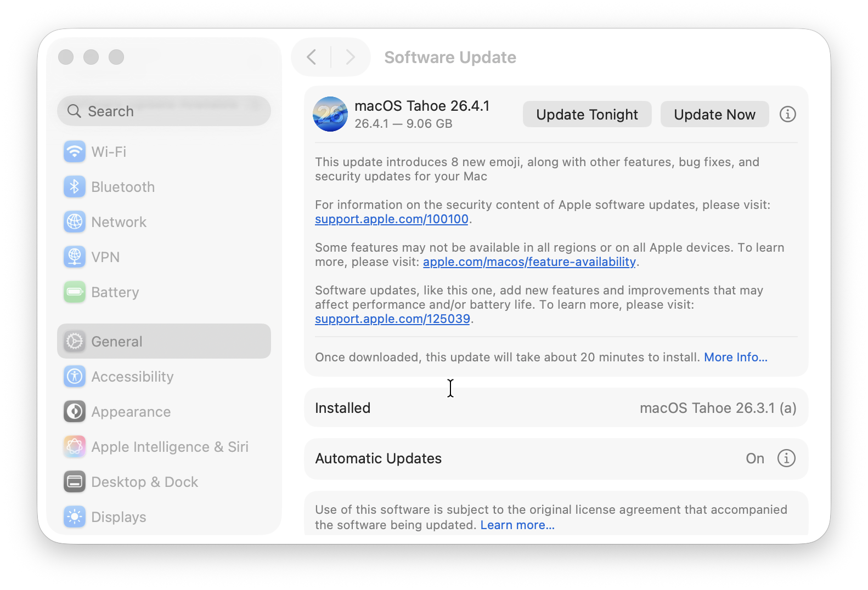Click the Automatic Updates row label
The height and width of the screenshot is (590, 868).
click(379, 458)
